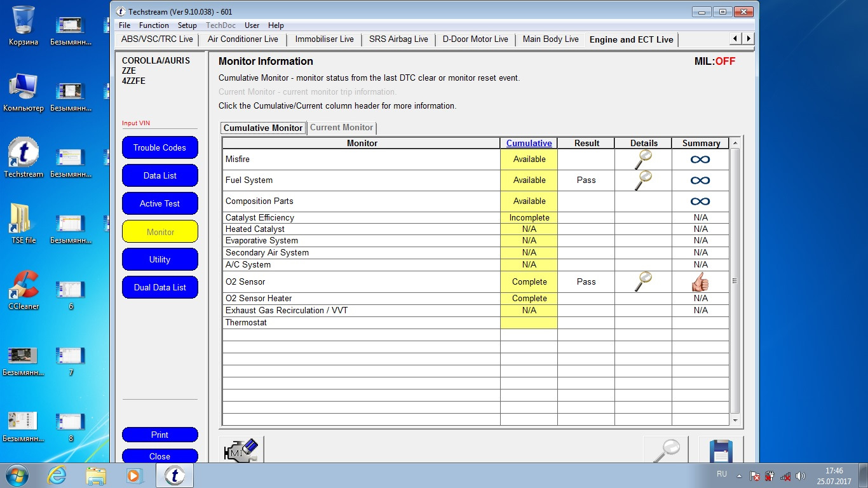This screenshot has width=868, height=488.
Task: Click the Fuel System summary infinity icon
Action: click(x=700, y=180)
